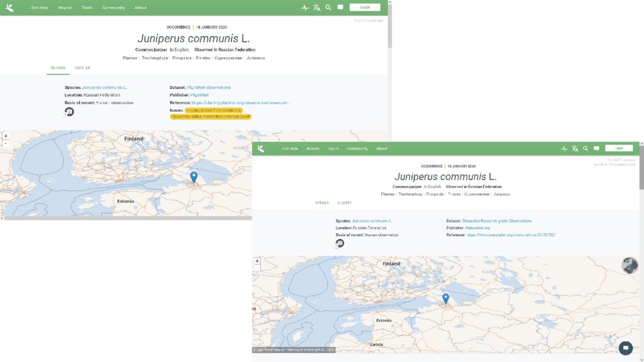Image resolution: width=644 pixels, height=362 pixels.
Task: Open Cupressaceae taxonomy link on PlantNet page
Action: point(228,58)
